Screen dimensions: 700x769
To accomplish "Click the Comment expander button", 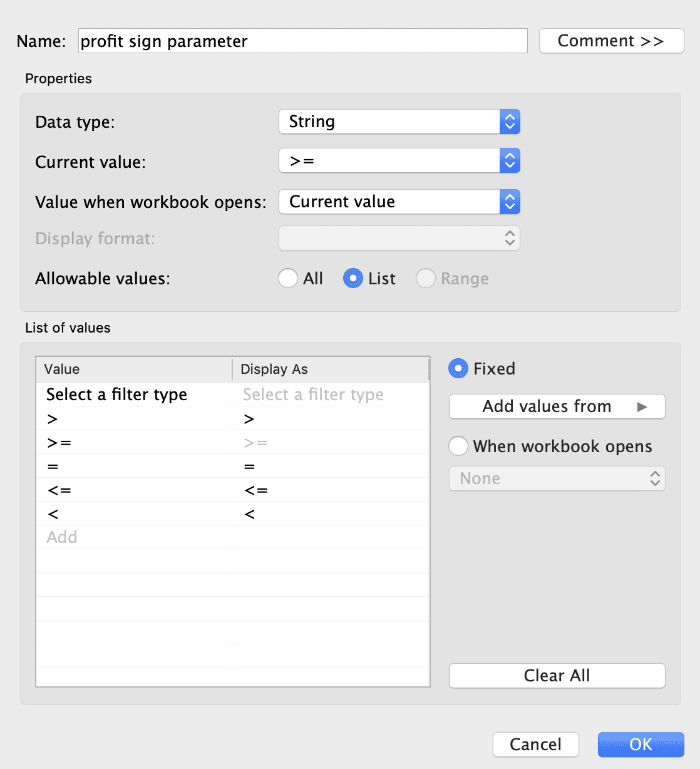I will (610, 41).
